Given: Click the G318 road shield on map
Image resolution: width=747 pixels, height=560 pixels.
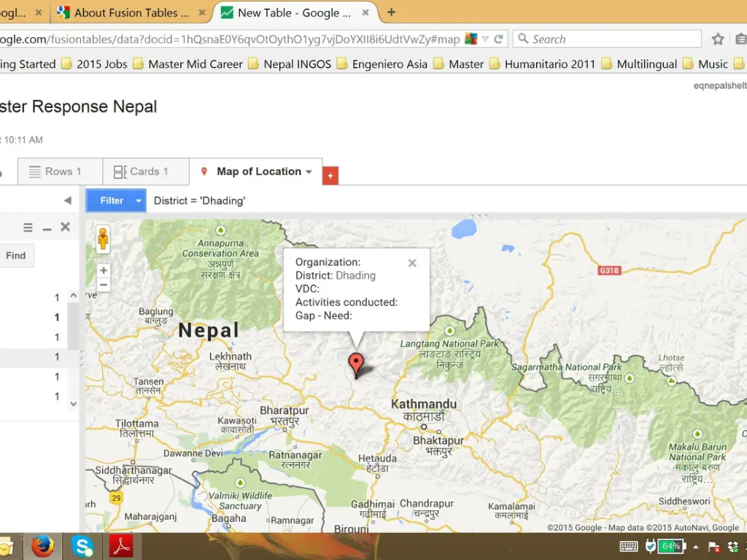Looking at the screenshot, I should 609,271.
